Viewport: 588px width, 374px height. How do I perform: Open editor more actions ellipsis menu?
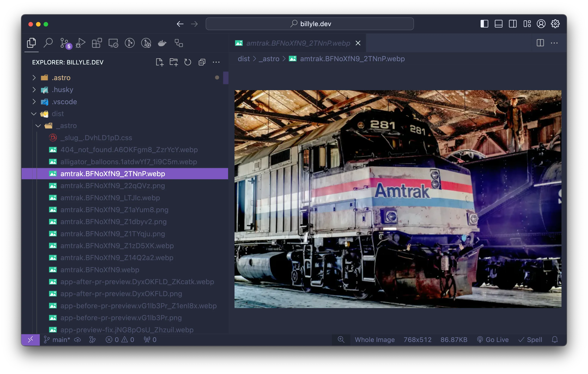click(x=554, y=43)
